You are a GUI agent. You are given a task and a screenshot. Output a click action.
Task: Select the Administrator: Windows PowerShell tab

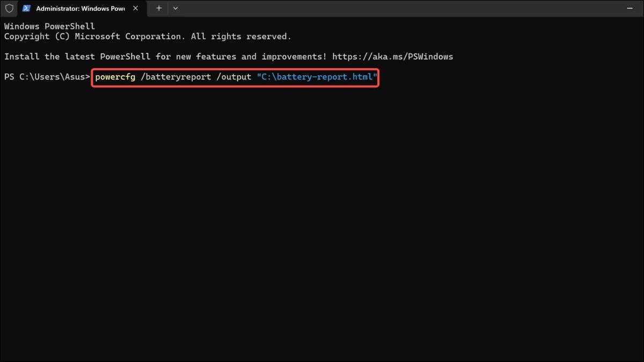point(83,9)
